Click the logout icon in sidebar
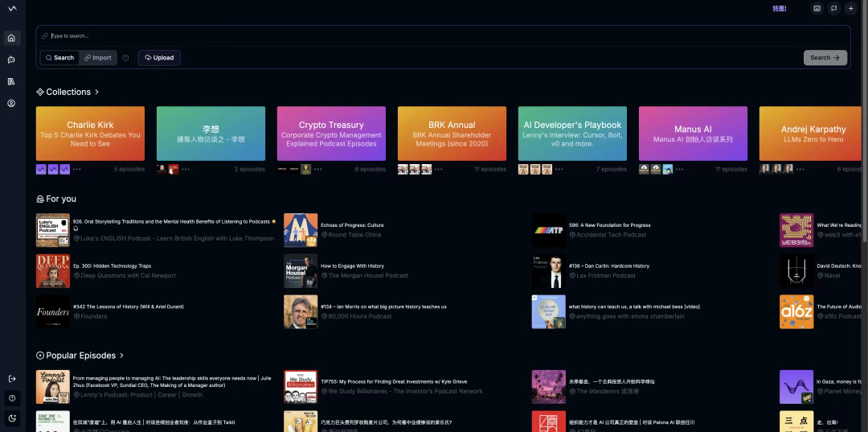The width and height of the screenshot is (868, 432). tap(11, 379)
